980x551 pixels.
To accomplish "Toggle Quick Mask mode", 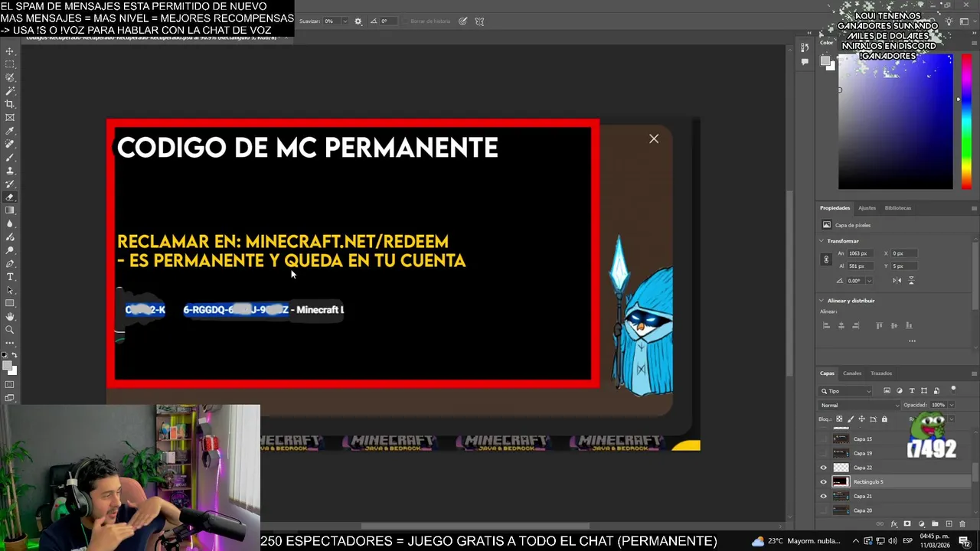I will pos(10,385).
